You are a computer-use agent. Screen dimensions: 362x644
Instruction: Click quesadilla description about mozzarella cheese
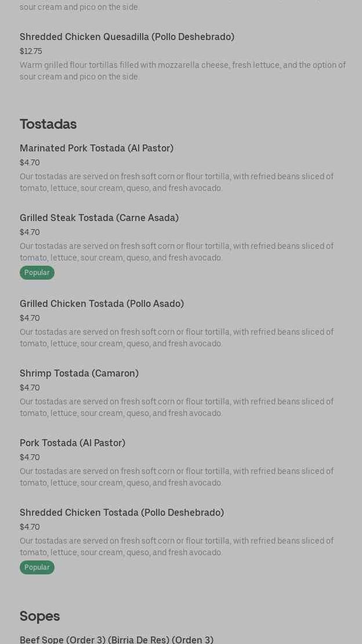(182, 71)
